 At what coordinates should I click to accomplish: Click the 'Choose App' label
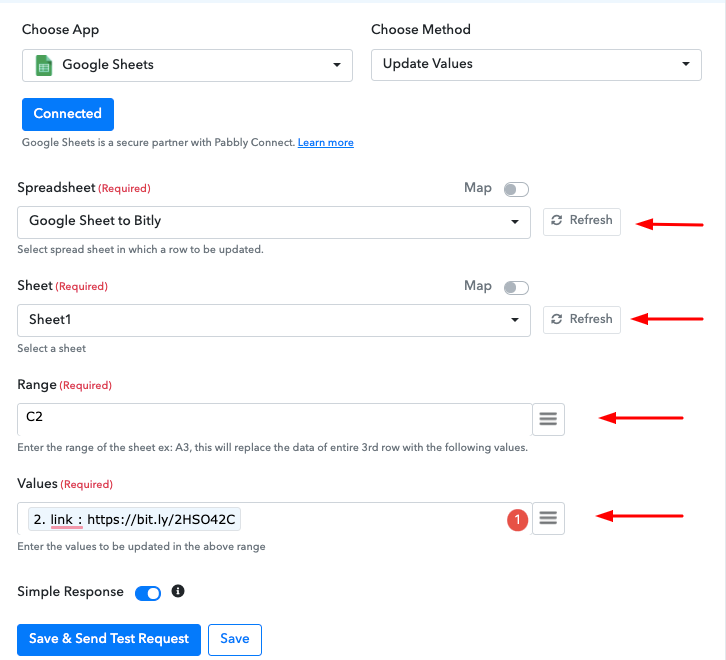tap(60, 30)
